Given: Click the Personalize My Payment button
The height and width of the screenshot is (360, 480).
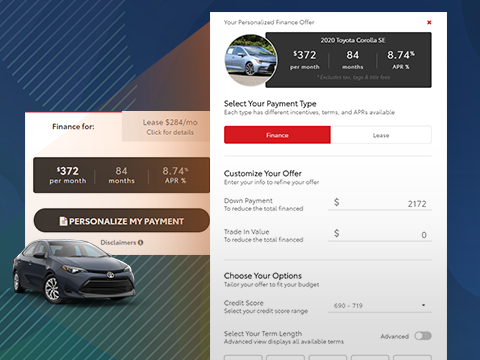Looking at the screenshot, I should point(122,220).
